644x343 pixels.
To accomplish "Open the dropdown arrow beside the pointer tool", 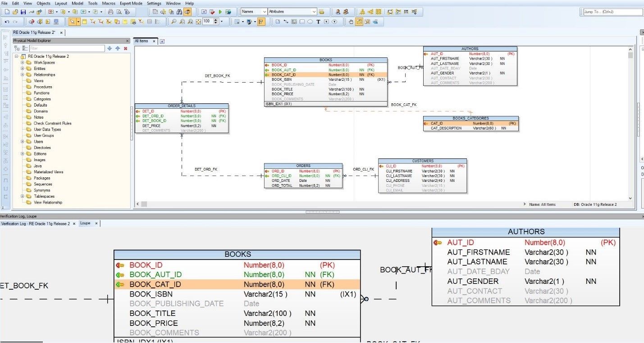I will point(78,22).
